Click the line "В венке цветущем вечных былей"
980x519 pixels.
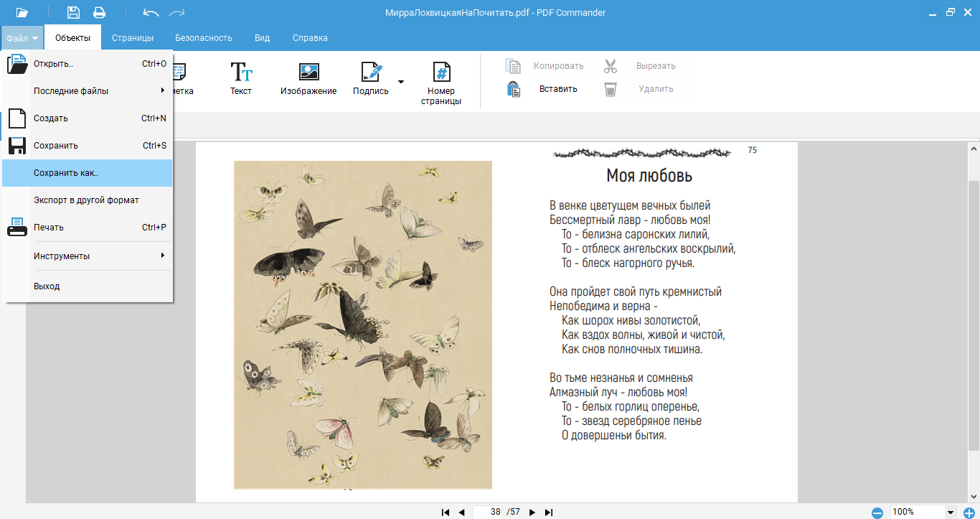click(630, 205)
